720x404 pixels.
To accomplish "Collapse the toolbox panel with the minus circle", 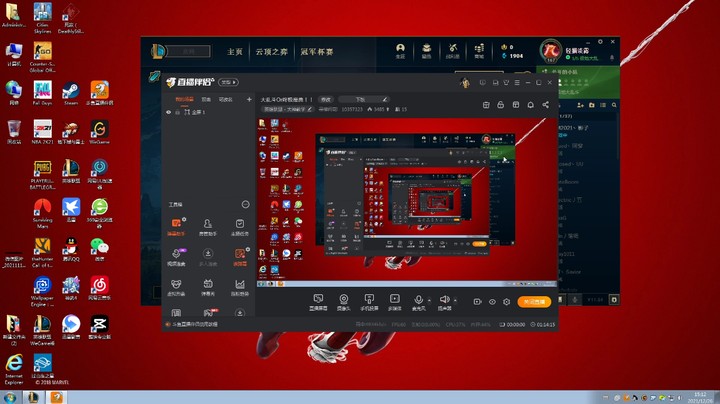I will click(x=246, y=204).
